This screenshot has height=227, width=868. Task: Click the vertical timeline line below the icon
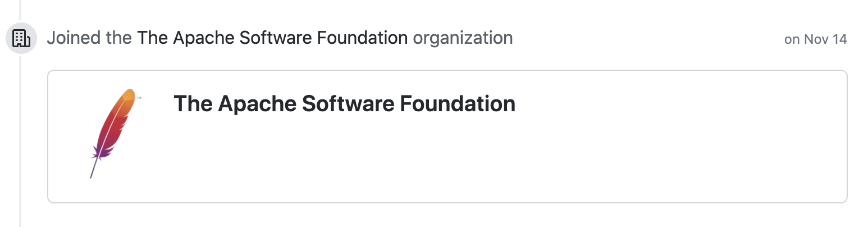(20, 140)
